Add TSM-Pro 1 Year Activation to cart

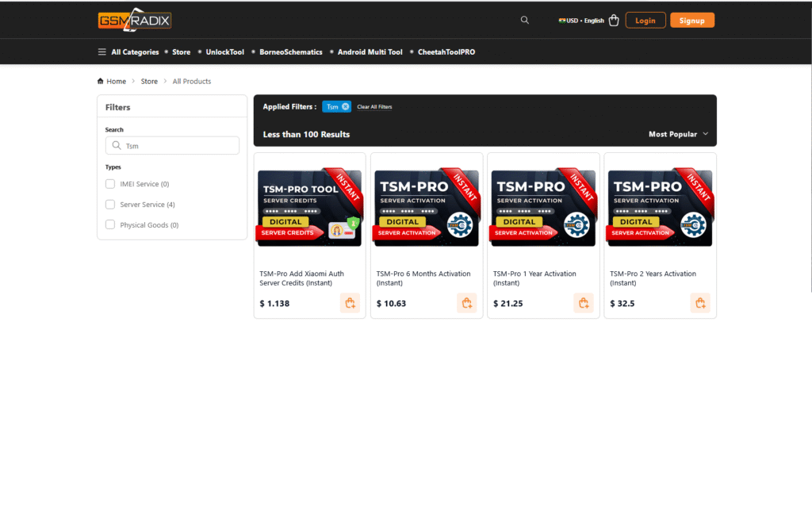tap(584, 303)
